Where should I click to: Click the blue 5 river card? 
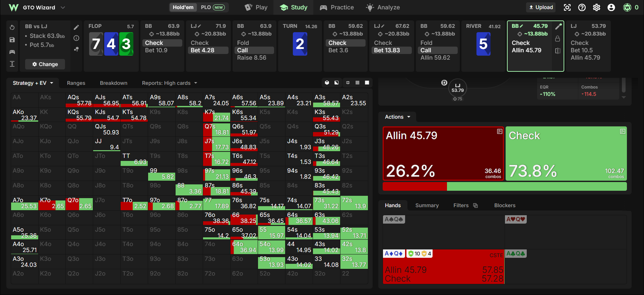(x=483, y=44)
